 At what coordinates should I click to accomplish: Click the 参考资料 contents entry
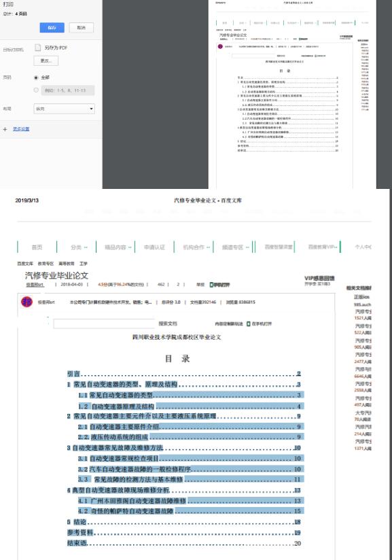(x=184, y=533)
